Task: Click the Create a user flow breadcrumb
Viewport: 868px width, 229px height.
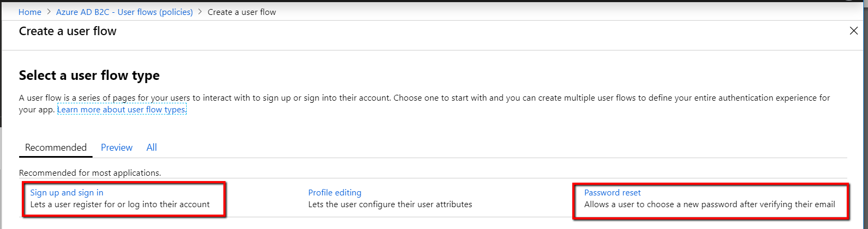Action: click(x=241, y=12)
